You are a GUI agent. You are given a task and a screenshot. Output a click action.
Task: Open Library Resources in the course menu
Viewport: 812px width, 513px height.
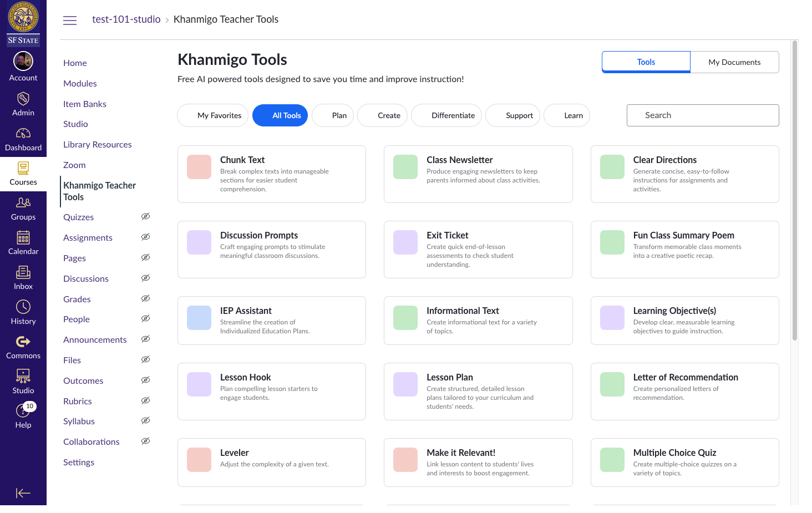98,145
